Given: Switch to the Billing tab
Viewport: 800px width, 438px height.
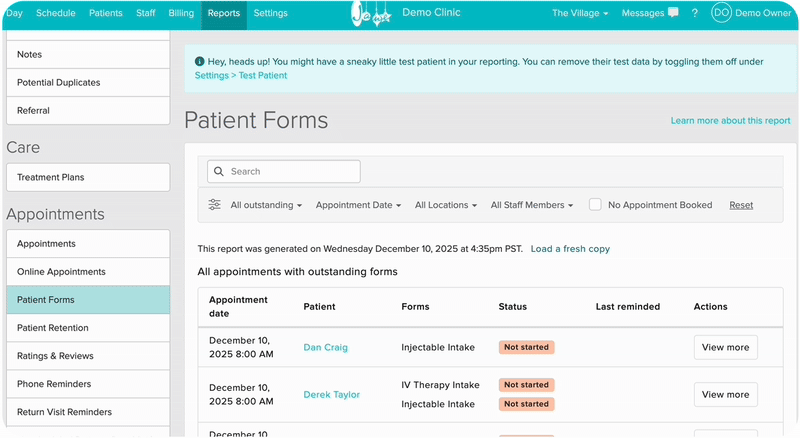Looking at the screenshot, I should 181,13.
